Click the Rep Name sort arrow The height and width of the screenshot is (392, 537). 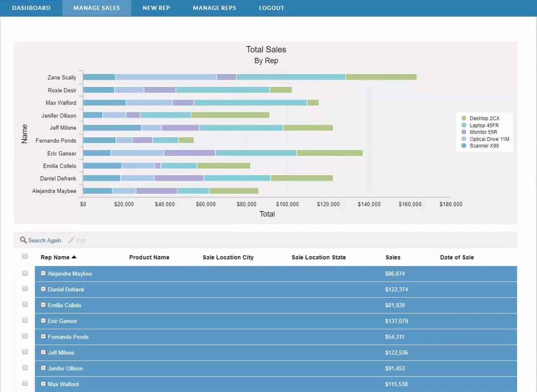pos(74,257)
